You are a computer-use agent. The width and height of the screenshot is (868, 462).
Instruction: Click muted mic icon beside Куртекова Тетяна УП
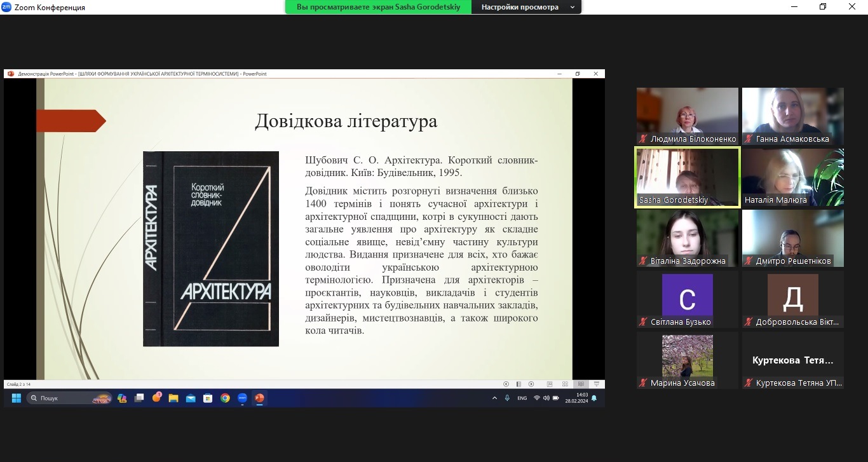(x=749, y=383)
